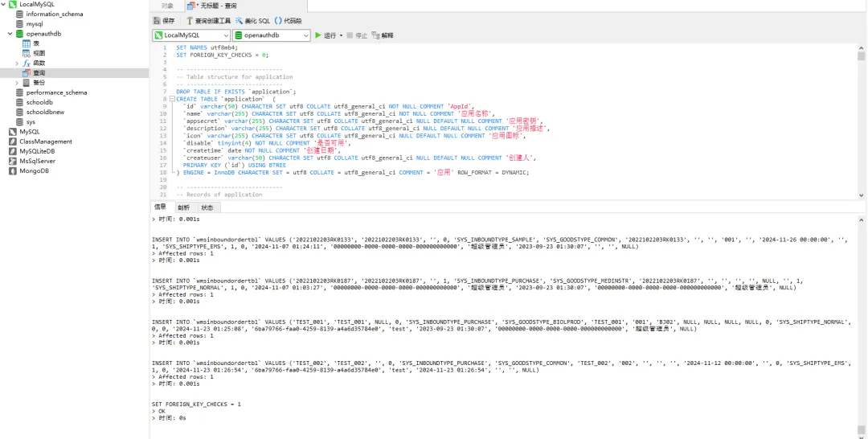The width and height of the screenshot is (868, 439).
Task: Expand the 备份 backup node
Action: pos(17,83)
